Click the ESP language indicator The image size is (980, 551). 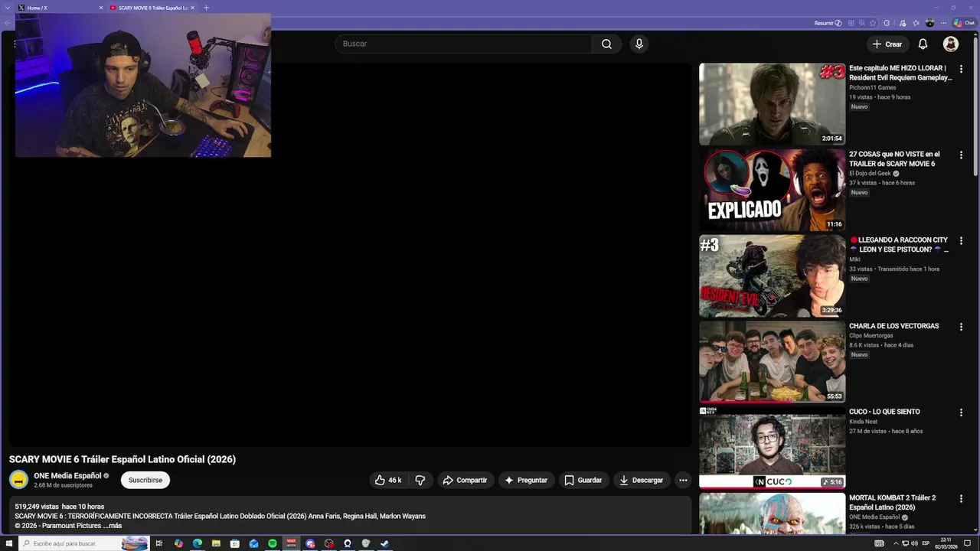point(926,543)
